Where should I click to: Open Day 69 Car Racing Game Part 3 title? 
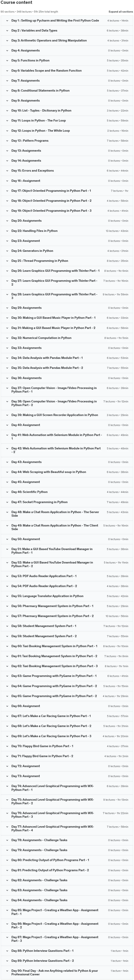click(x=51, y=736)
